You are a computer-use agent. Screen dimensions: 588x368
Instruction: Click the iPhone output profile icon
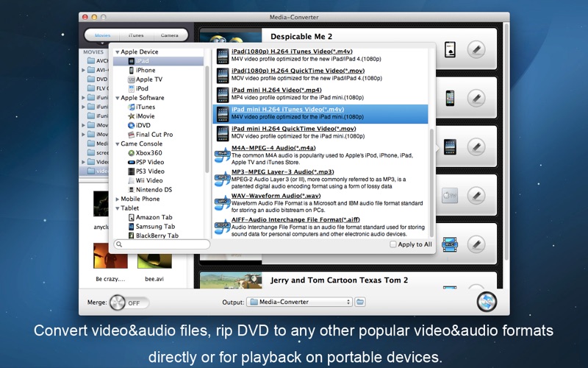click(450, 98)
